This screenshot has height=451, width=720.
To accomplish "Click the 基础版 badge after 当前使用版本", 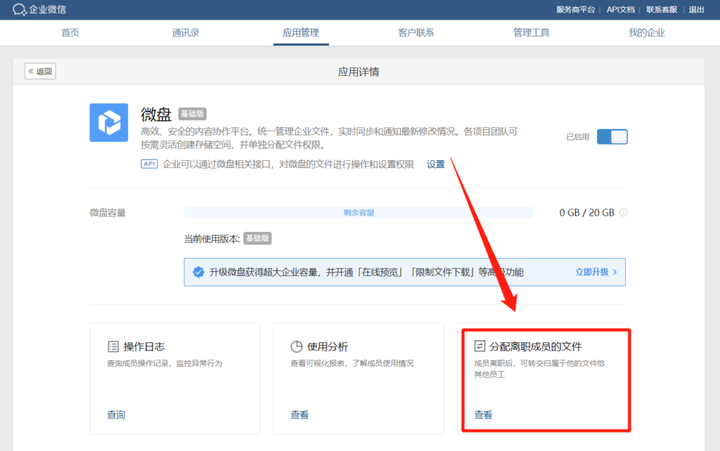I will pyautogui.click(x=258, y=238).
